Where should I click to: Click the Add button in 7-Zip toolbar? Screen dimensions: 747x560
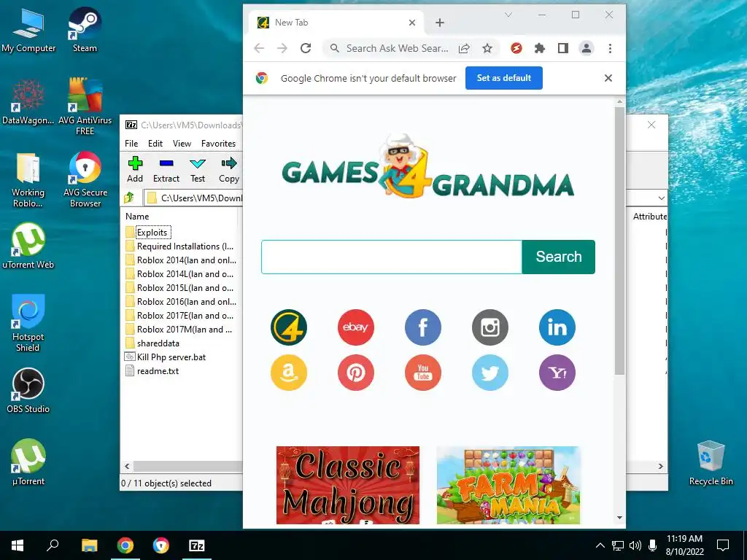coord(135,169)
